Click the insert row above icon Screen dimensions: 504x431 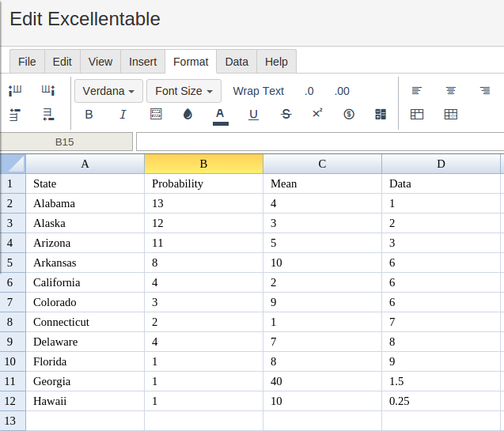(x=15, y=115)
